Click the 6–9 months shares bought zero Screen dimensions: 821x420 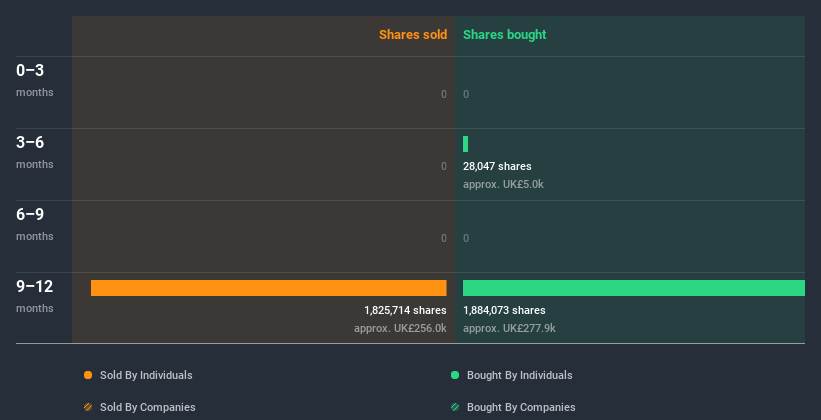tap(466, 238)
